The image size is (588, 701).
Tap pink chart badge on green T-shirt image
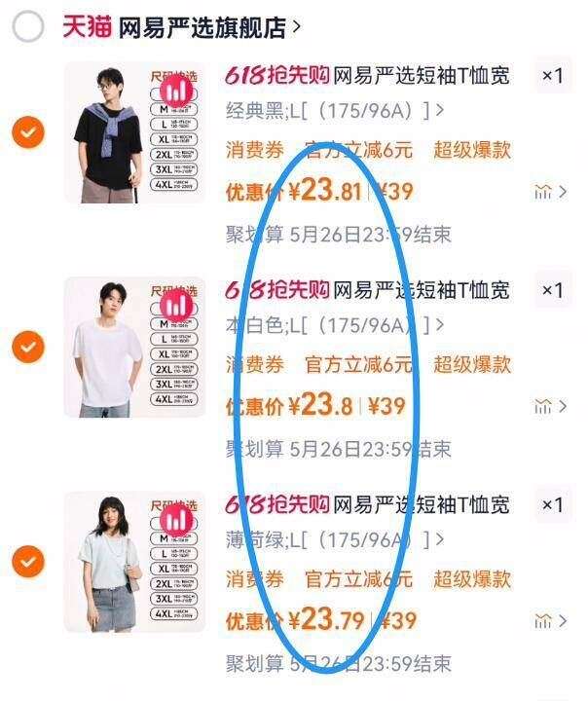[176, 520]
